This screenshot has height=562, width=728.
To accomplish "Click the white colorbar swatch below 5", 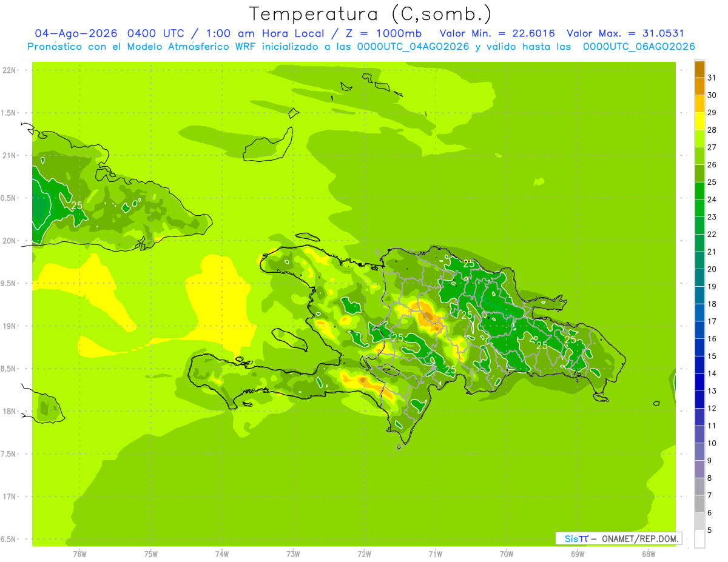I will coord(699,539).
